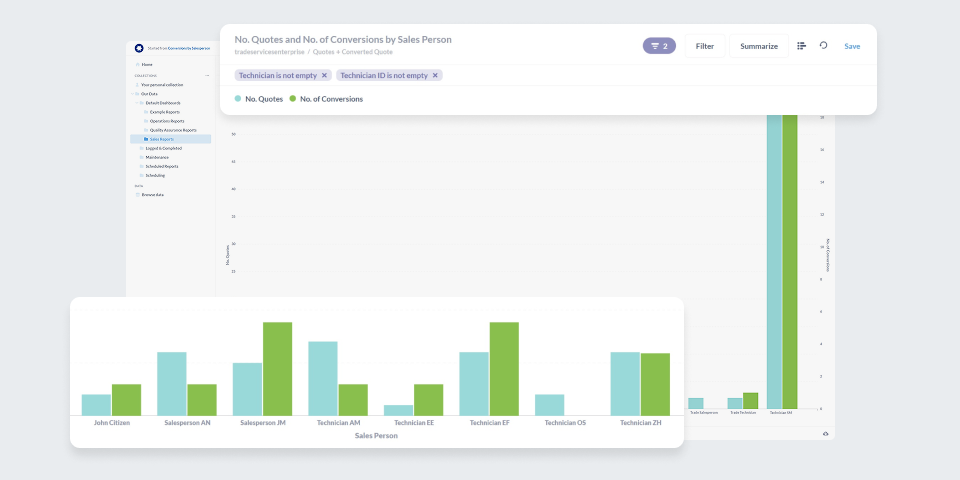The height and width of the screenshot is (480, 960).
Task: Click the No. Quotes legend color dot
Action: click(238, 99)
